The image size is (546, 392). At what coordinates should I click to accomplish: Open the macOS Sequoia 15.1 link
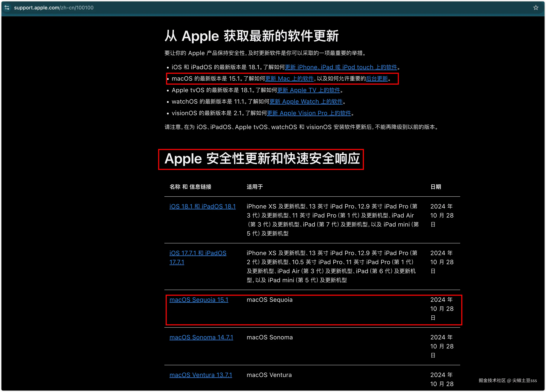coord(199,300)
